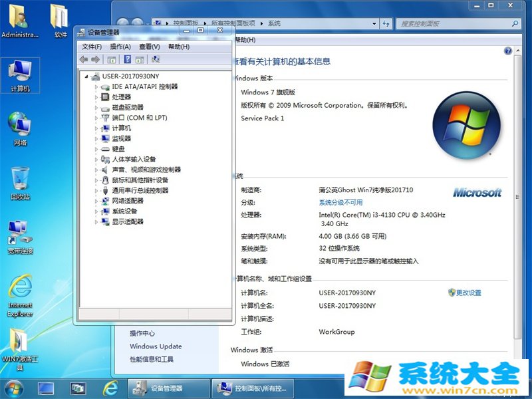This screenshot has width=532, height=399.
Task: Expand the 网络适配器 node
Action: (x=97, y=200)
